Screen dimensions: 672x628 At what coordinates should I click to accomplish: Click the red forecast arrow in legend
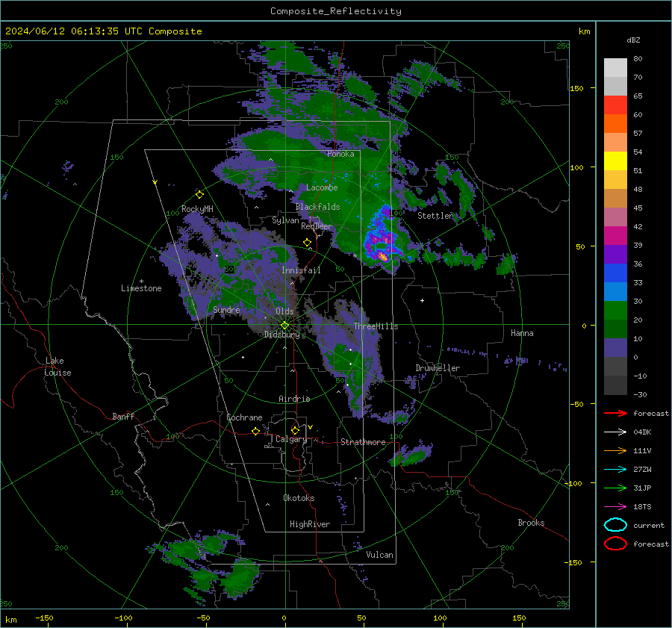point(615,413)
